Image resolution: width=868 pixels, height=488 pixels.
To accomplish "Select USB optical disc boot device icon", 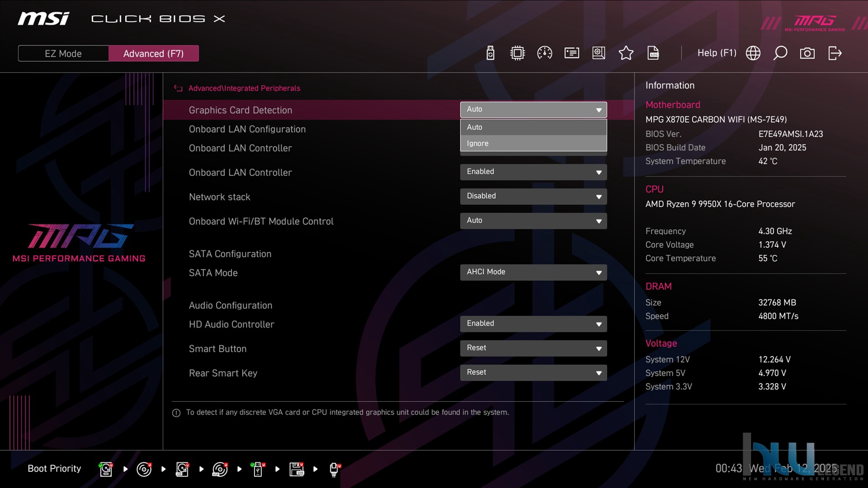I will [220, 469].
